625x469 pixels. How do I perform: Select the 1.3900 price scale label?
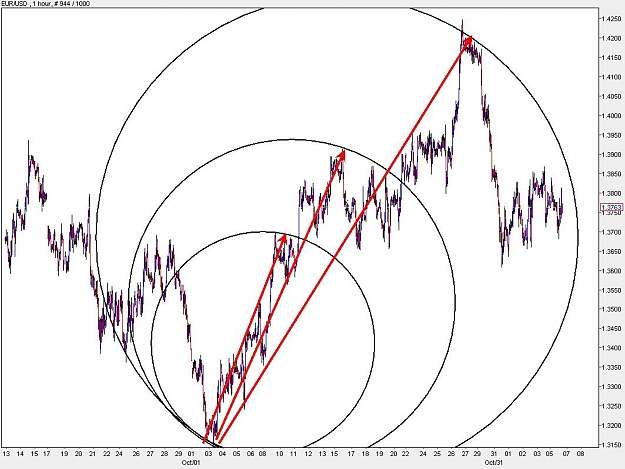(611, 155)
